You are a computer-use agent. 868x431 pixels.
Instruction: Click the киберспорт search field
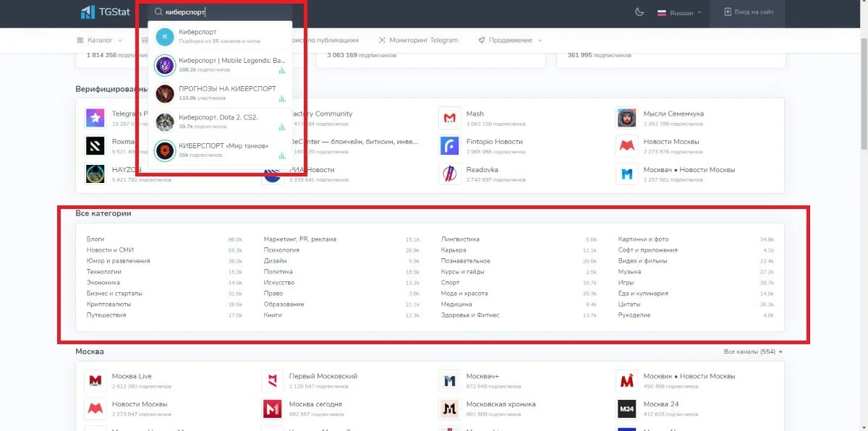(220, 12)
